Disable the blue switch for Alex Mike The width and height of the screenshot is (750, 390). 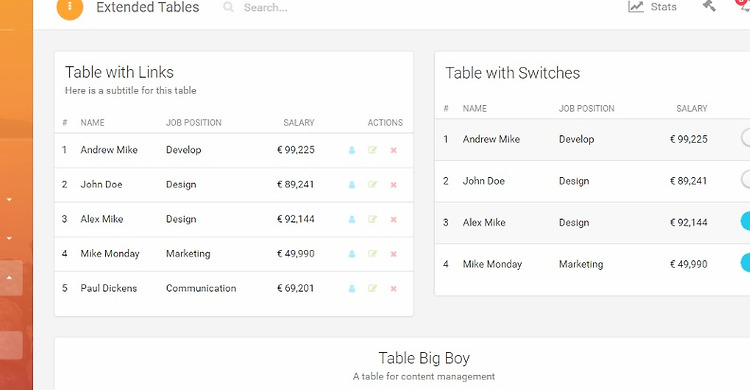745,222
